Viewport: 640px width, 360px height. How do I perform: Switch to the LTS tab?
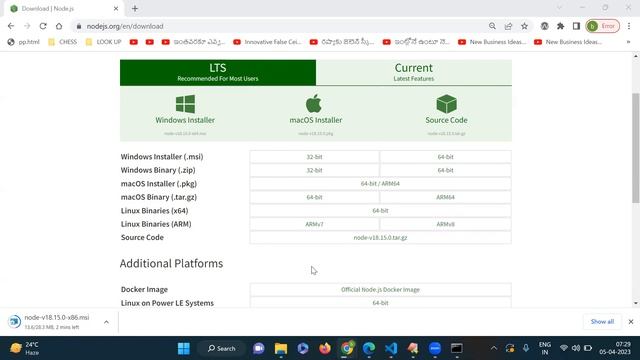coord(218,72)
